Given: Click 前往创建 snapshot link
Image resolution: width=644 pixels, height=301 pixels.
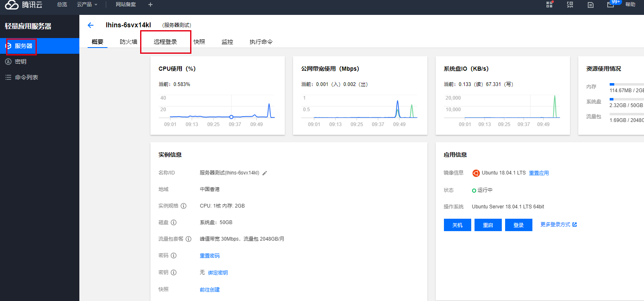Looking at the screenshot, I should (210, 289).
